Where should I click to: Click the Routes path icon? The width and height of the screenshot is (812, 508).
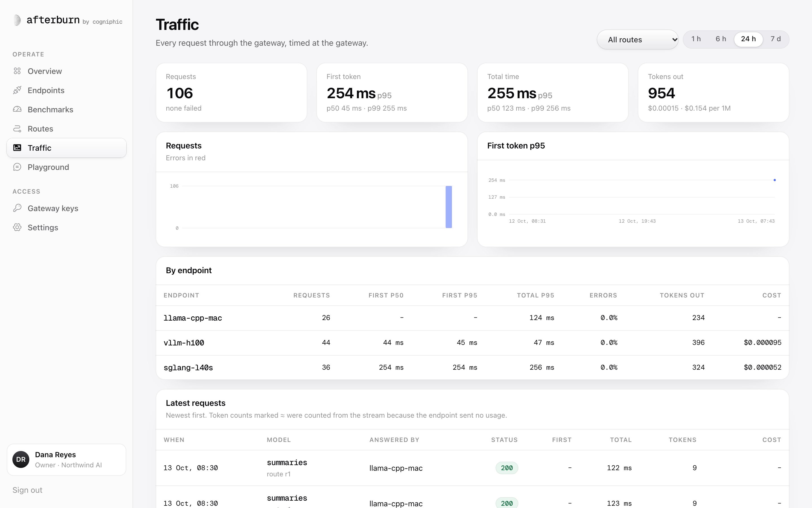[17, 129]
